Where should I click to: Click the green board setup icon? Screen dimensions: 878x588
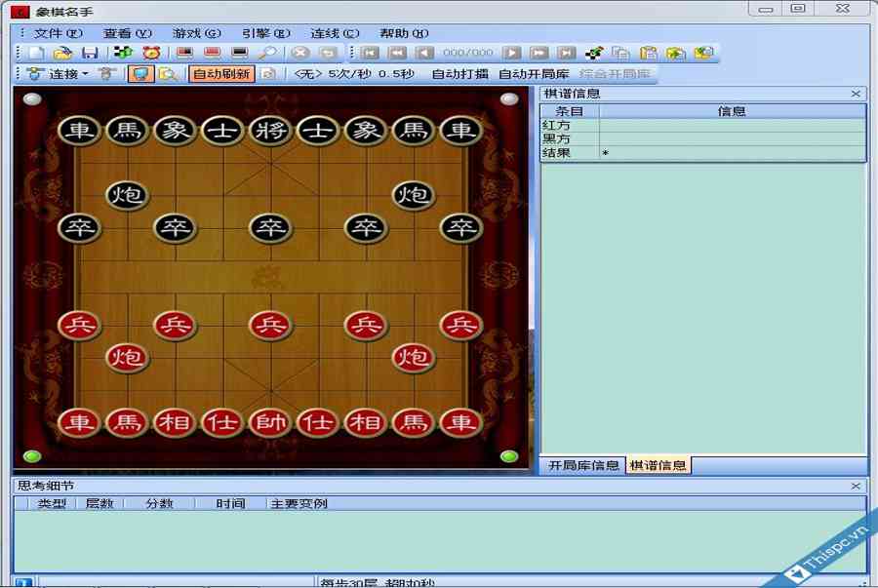point(123,53)
